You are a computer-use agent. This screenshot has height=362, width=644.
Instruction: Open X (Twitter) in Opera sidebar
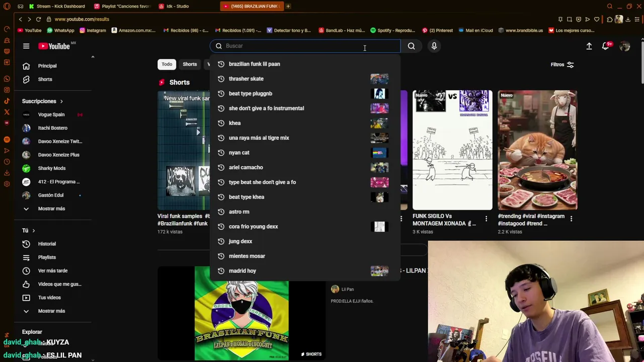click(x=7, y=112)
